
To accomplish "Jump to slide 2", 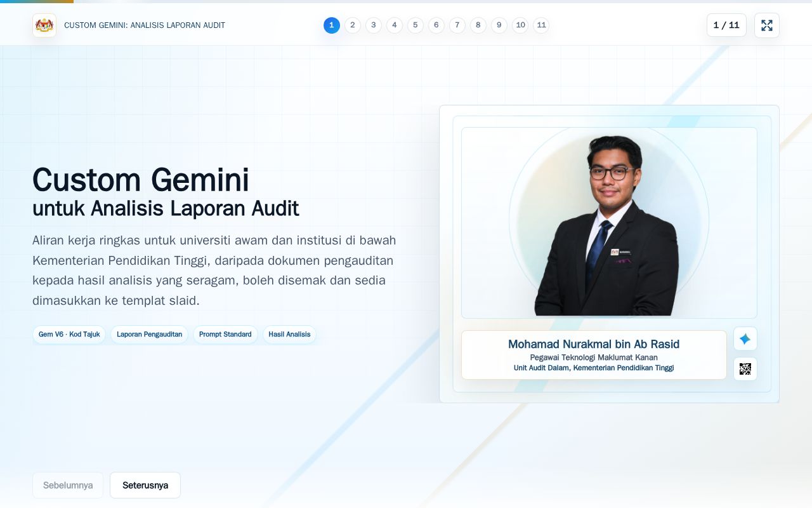I will [353, 25].
